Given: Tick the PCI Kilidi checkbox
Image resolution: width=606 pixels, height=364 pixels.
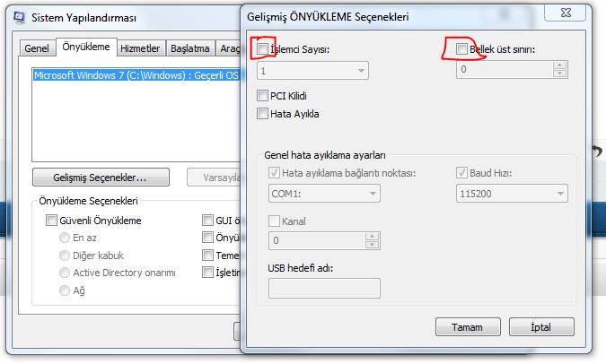Looking at the screenshot, I should [x=263, y=96].
